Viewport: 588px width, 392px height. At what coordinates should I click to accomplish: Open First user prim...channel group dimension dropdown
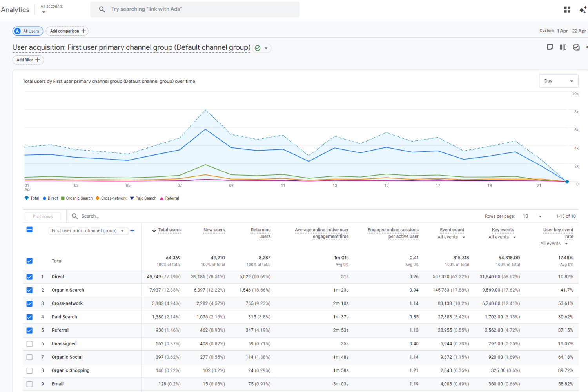(88, 231)
